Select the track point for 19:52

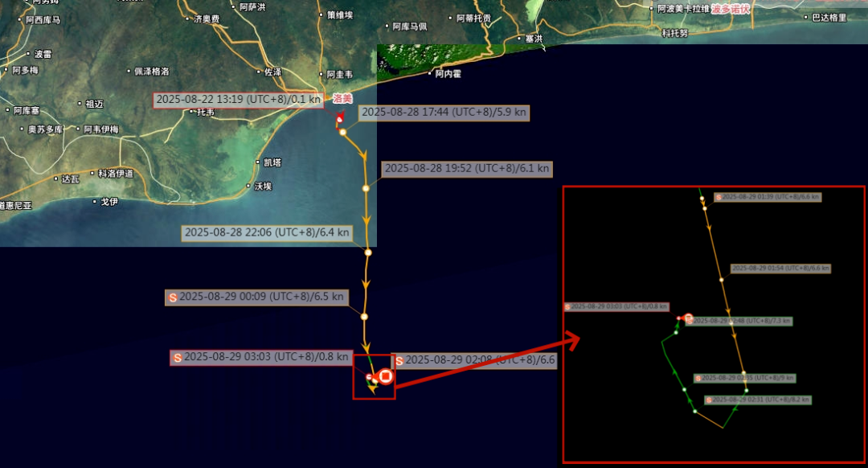pyautogui.click(x=366, y=188)
